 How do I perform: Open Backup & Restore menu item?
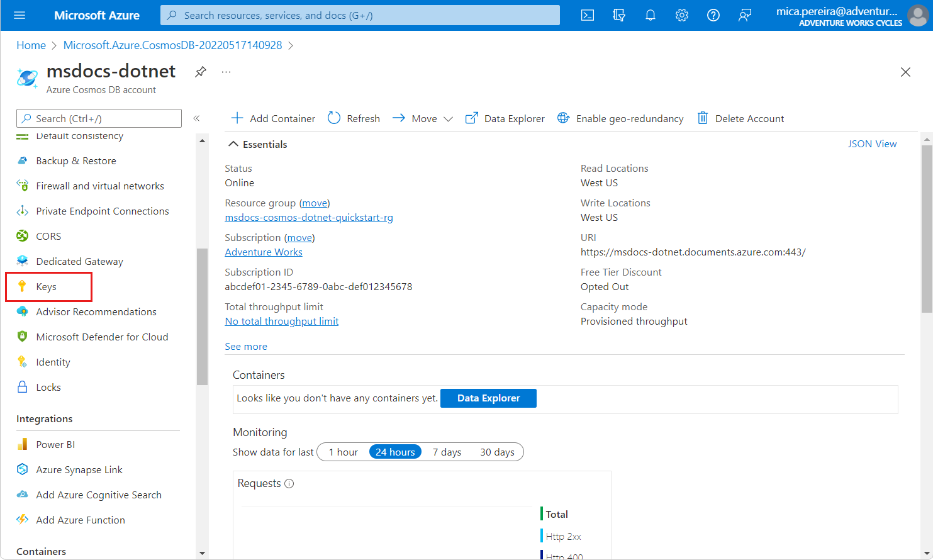point(76,161)
